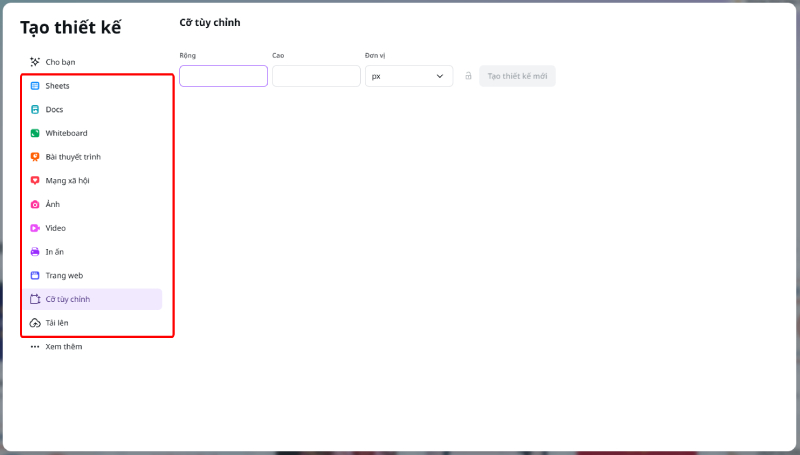Click the Cỡ tùy chỉnh panel heading
Viewport: 800px width, 455px height.
pyautogui.click(x=209, y=22)
